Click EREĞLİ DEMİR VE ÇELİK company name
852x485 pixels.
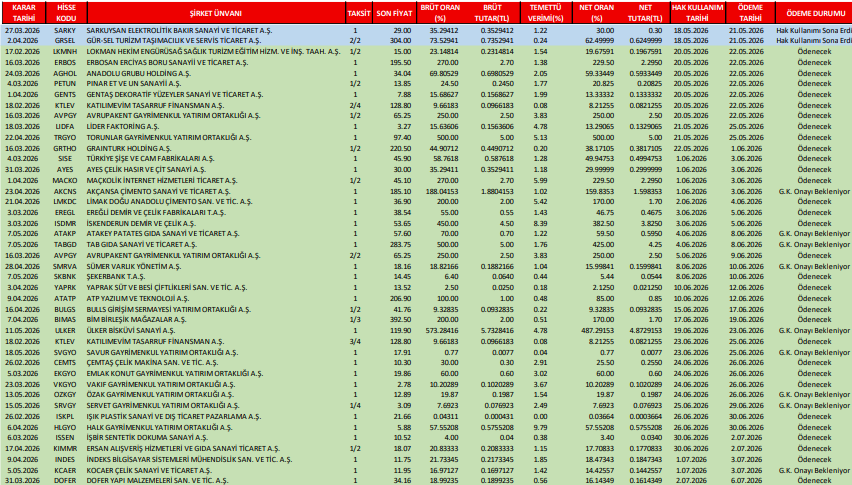156,212
